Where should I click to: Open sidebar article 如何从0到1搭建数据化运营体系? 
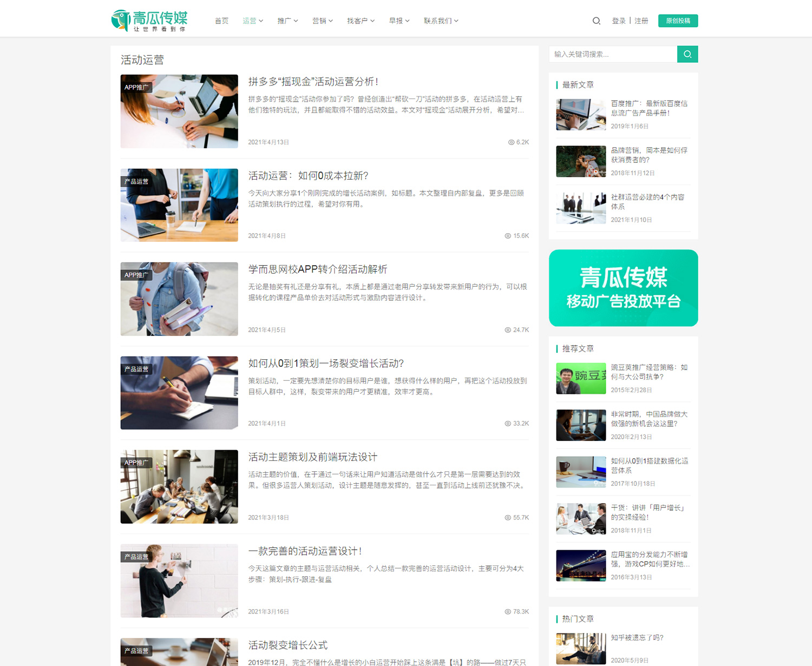pos(650,466)
